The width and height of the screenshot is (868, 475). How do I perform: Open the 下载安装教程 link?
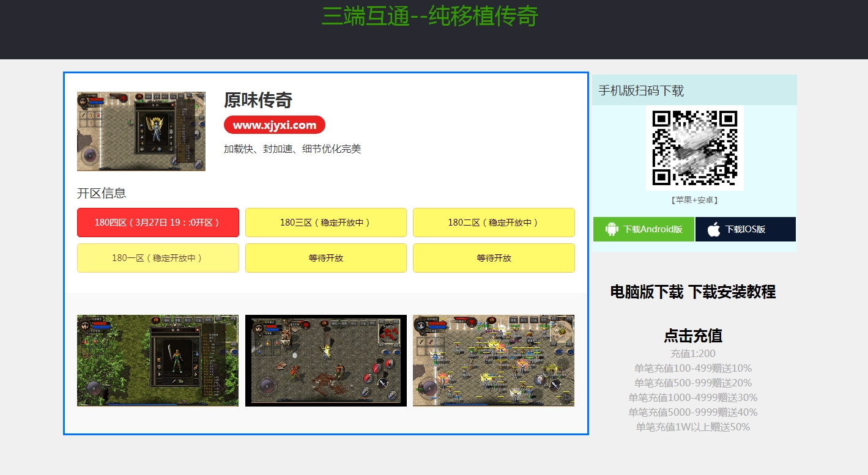[732, 292]
